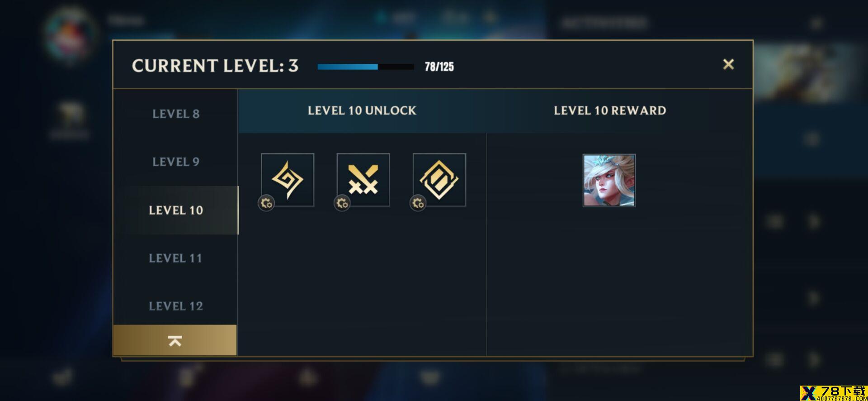868x401 pixels.
Task: Select the crossed swords unlock icon
Action: click(x=363, y=180)
